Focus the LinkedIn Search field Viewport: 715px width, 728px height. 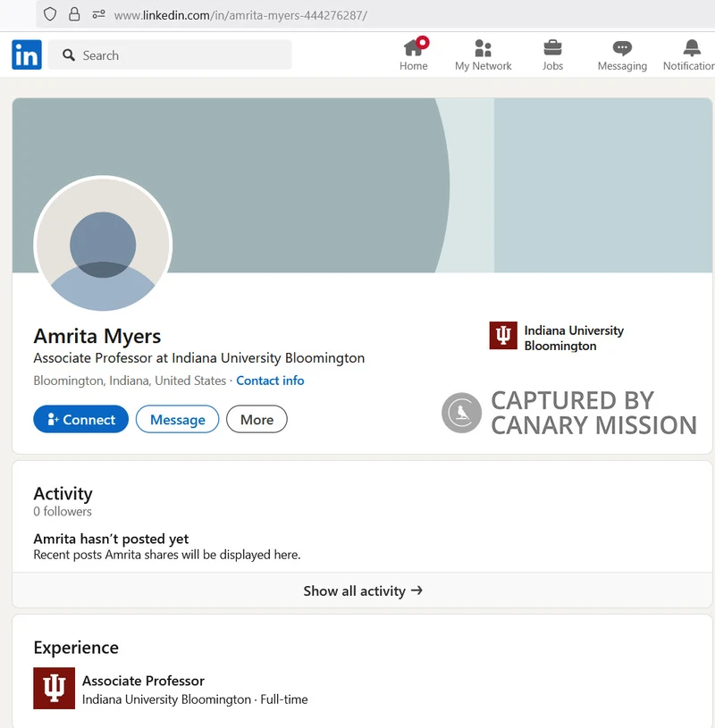click(170, 54)
